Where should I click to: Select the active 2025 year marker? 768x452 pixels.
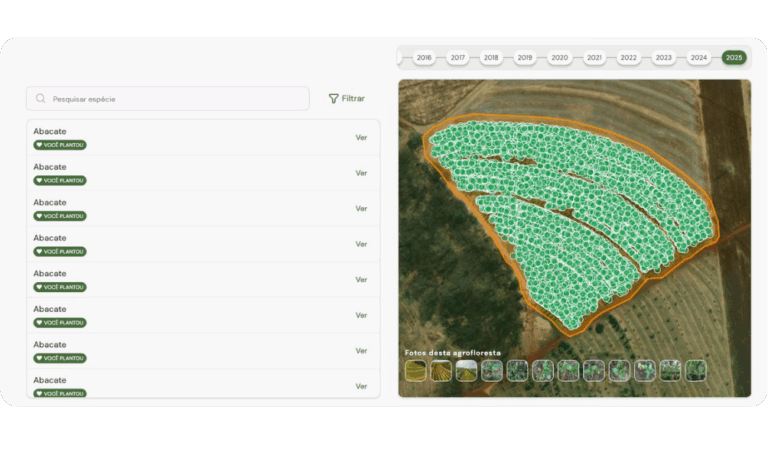[734, 58]
